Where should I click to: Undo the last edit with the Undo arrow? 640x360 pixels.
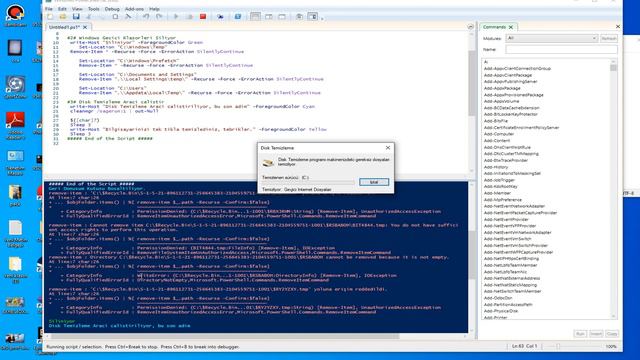[146, 17]
